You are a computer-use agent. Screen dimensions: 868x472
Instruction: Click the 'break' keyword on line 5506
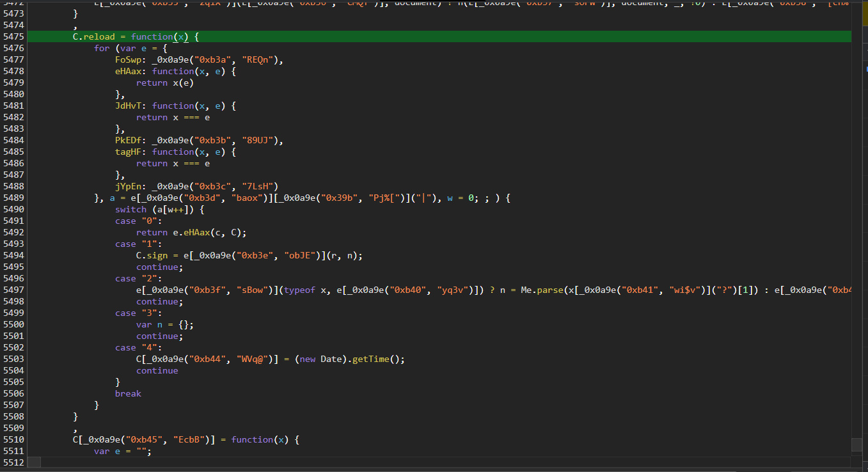tap(128, 393)
